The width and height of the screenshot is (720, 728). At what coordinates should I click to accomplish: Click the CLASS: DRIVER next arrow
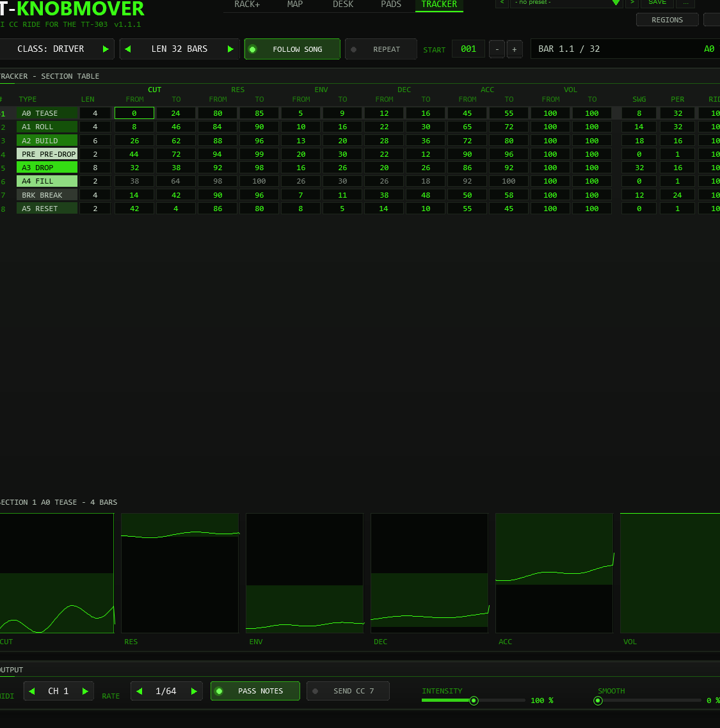(x=106, y=49)
